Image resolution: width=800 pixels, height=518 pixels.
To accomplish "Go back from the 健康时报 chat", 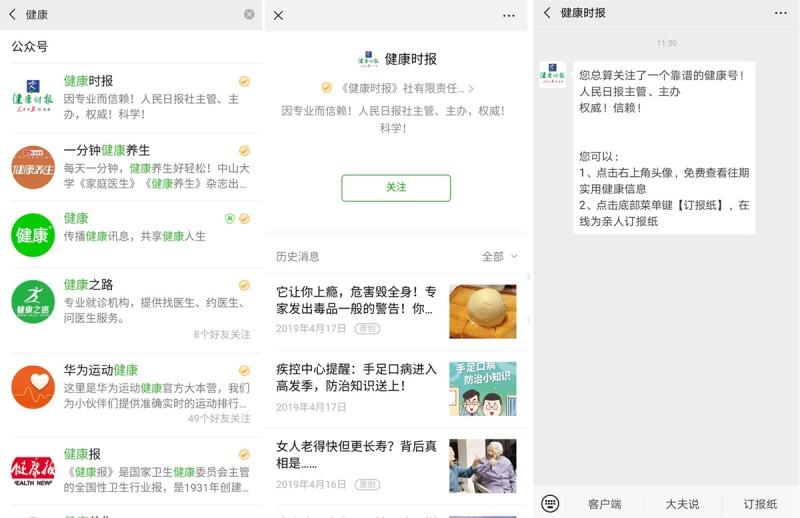I will tap(547, 13).
